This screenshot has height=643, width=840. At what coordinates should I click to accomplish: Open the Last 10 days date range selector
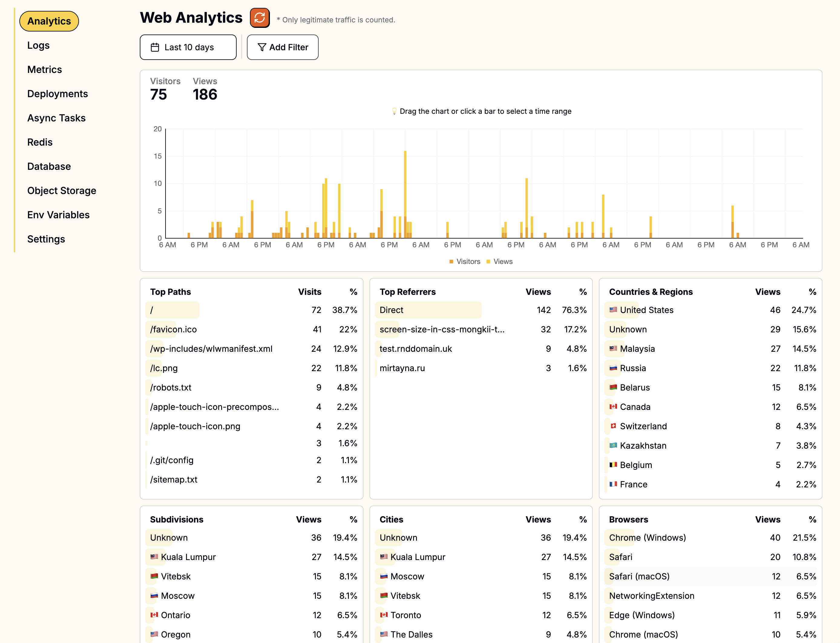[x=188, y=47]
